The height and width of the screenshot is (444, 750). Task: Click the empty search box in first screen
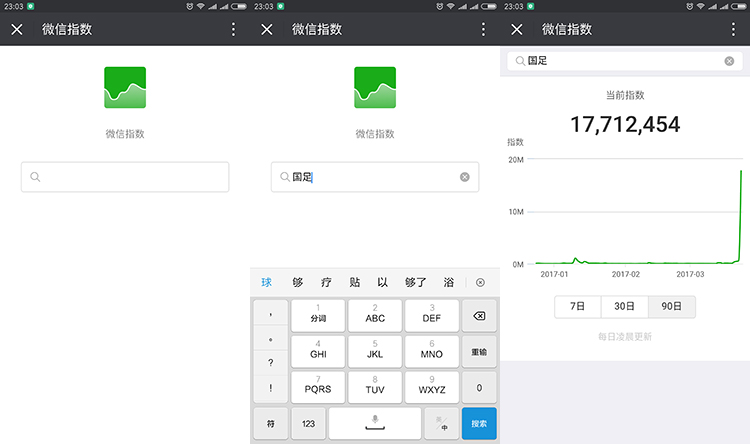tap(125, 177)
